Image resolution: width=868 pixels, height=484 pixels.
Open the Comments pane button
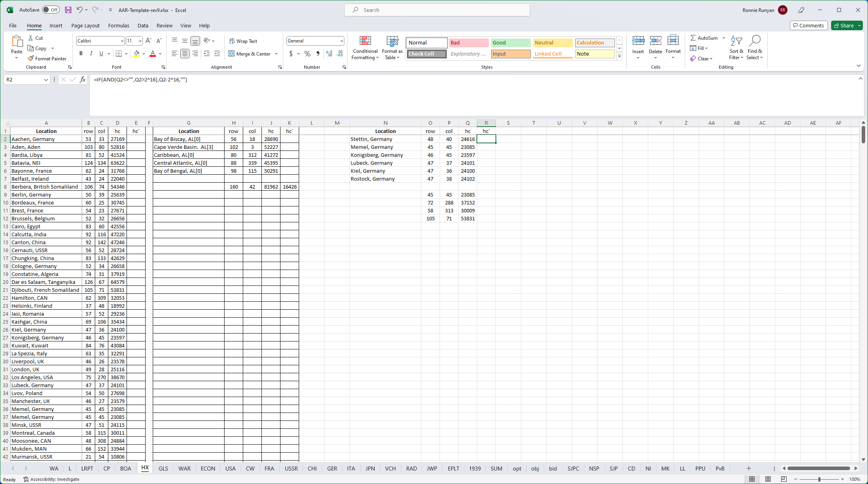click(x=808, y=25)
